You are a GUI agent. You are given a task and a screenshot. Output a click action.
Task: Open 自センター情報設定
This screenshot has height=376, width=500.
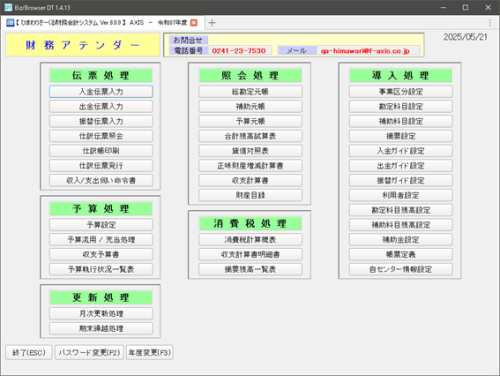[x=401, y=269]
